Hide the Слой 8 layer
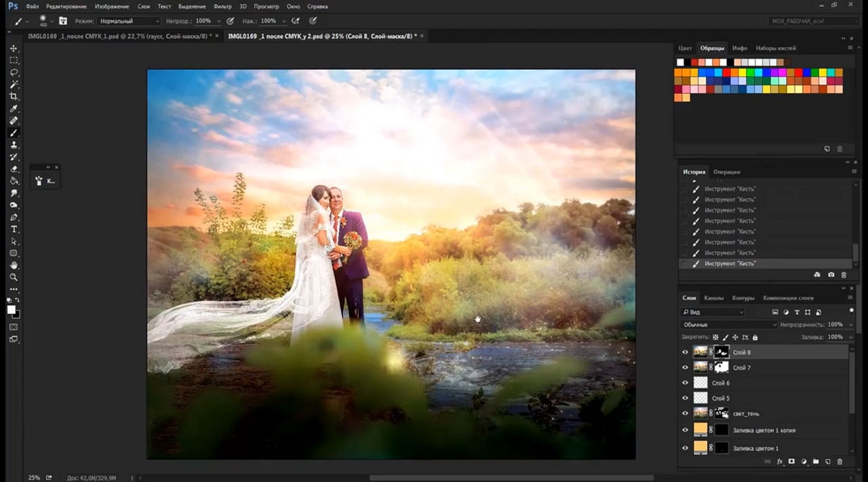The height and width of the screenshot is (482, 868). tap(685, 353)
